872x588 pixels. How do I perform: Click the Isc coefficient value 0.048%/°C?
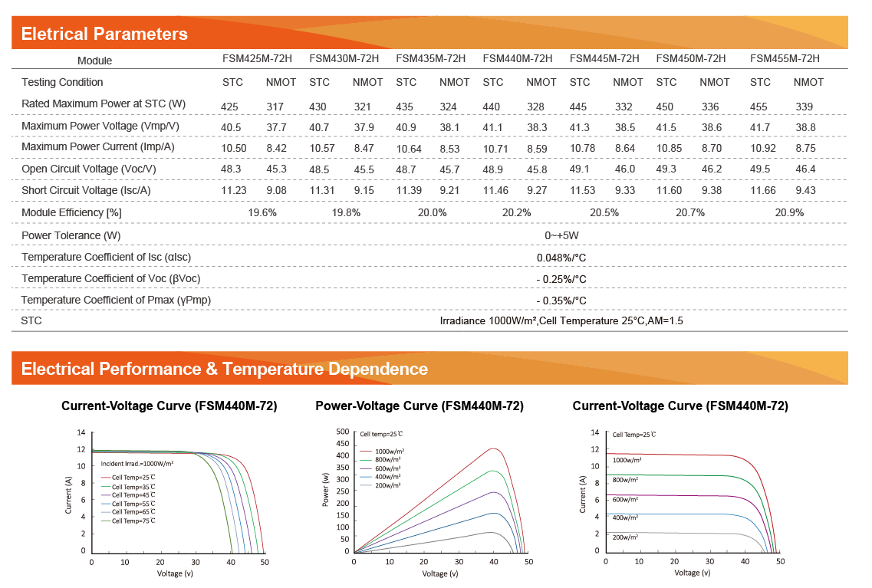(x=561, y=258)
